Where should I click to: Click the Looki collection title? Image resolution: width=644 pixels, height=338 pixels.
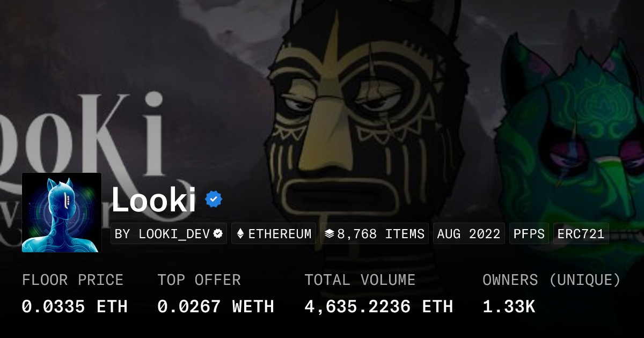coord(153,200)
